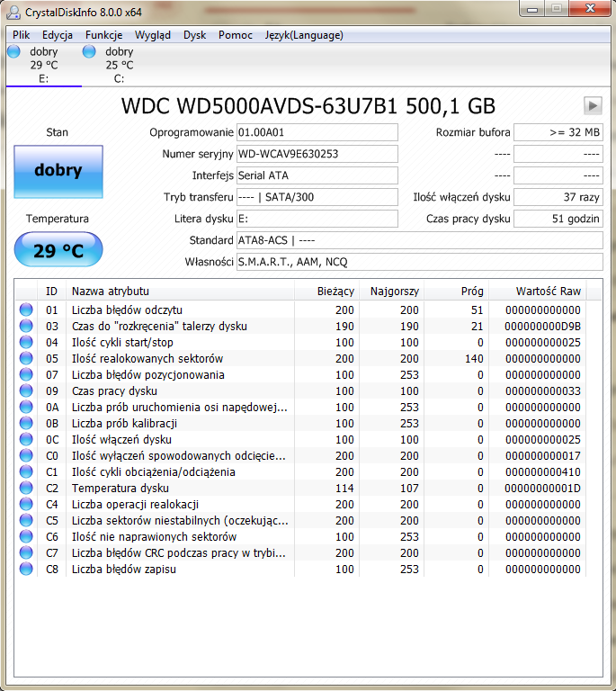Select 'Liczba błędów odczytu' attribute row

click(x=300, y=310)
